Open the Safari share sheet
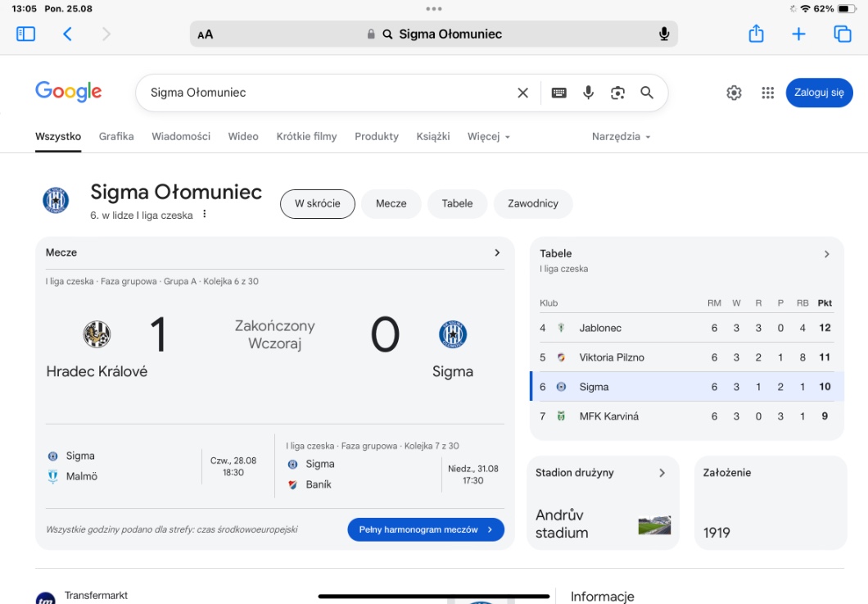868x604 pixels. 756,34
